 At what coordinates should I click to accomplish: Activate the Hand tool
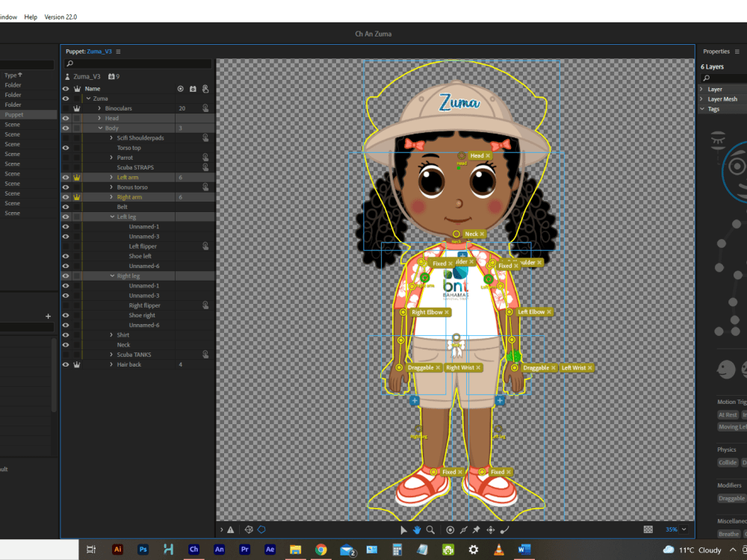(x=417, y=530)
